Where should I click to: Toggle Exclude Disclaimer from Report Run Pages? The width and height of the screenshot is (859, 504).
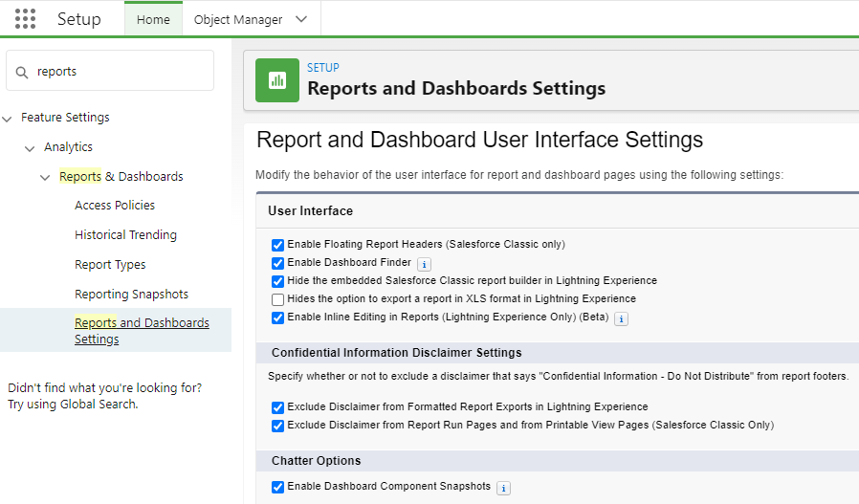(x=277, y=426)
